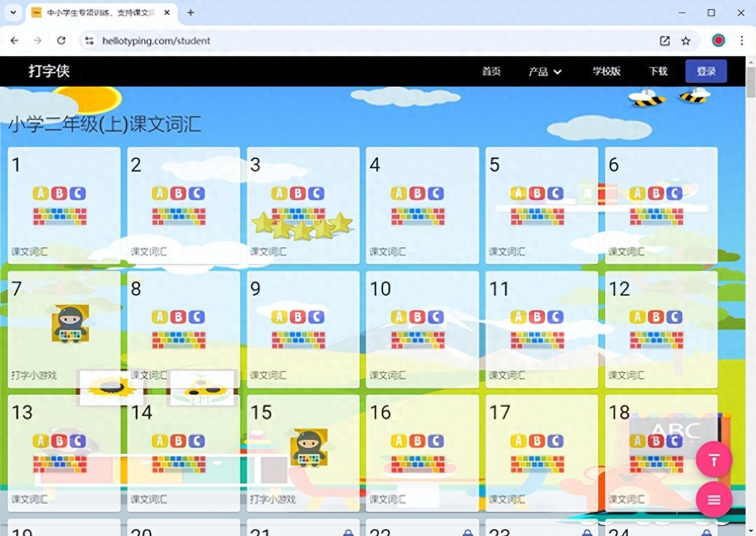756x536 pixels.
Task: Open the tab search chevron dropdown
Action: pos(13,12)
